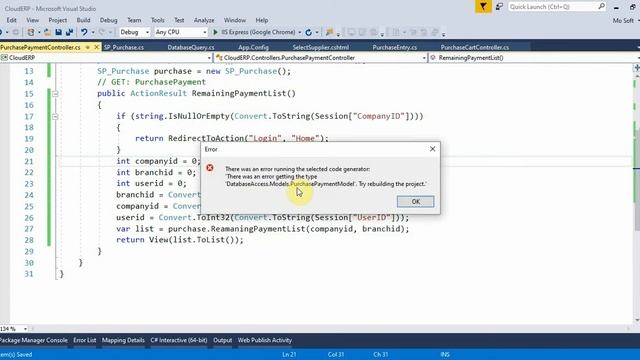Open the Undo history dropdown arrow

pyautogui.click(x=93, y=32)
